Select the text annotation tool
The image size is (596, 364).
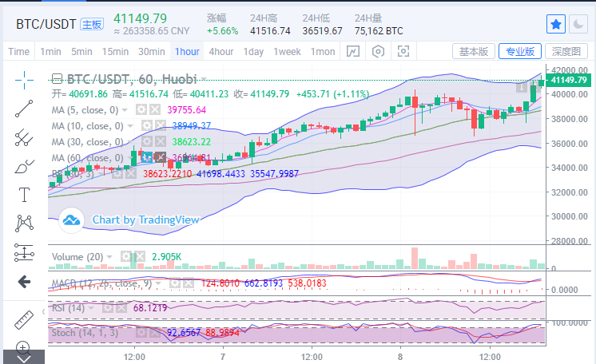[24, 195]
